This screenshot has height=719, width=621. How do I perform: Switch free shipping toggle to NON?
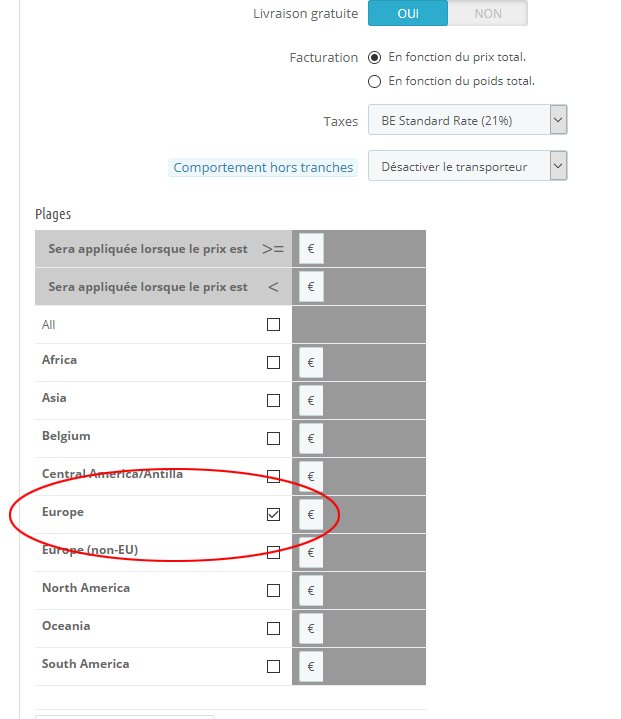[x=488, y=13]
